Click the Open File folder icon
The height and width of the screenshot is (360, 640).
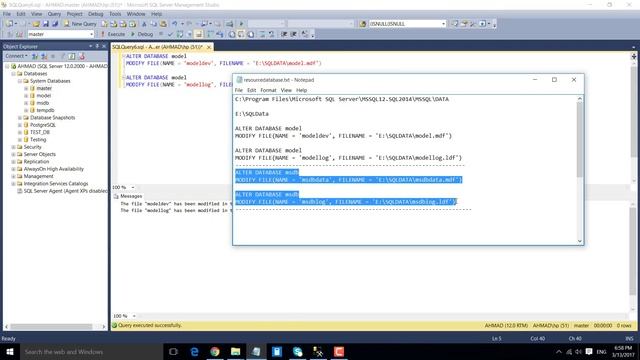(36, 24)
